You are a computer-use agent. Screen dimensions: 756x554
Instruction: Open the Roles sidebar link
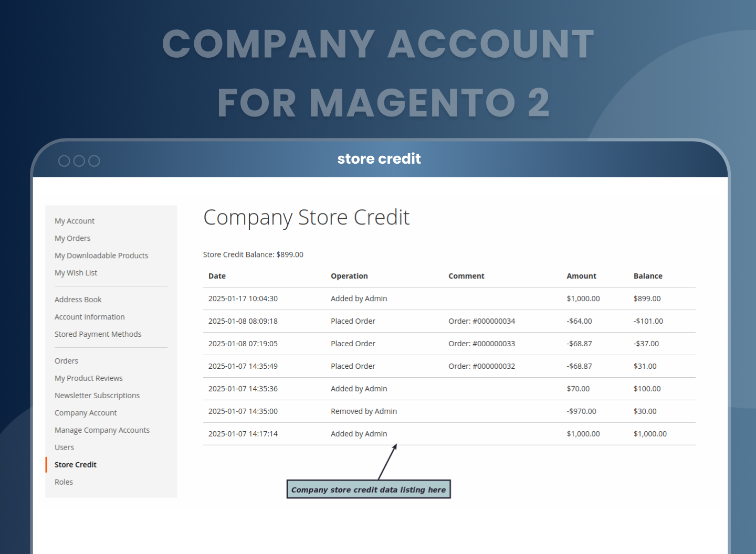pos(64,482)
